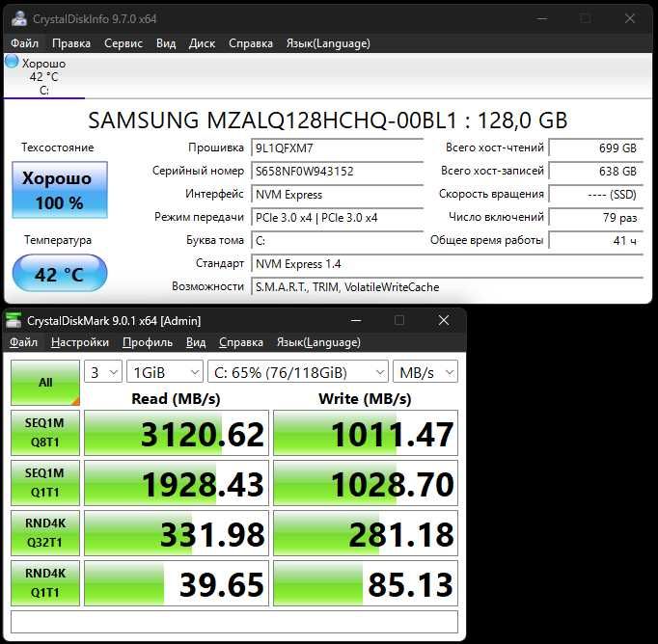The height and width of the screenshot is (644, 658).
Task: Click the total host reads value 699 GB
Action: tap(596, 148)
